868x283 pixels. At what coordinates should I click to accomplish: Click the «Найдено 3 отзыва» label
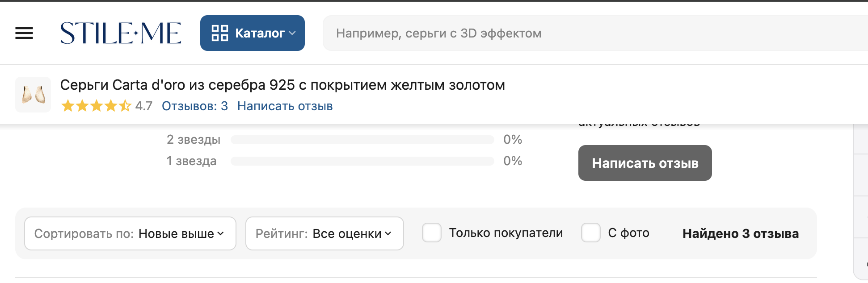click(x=740, y=233)
